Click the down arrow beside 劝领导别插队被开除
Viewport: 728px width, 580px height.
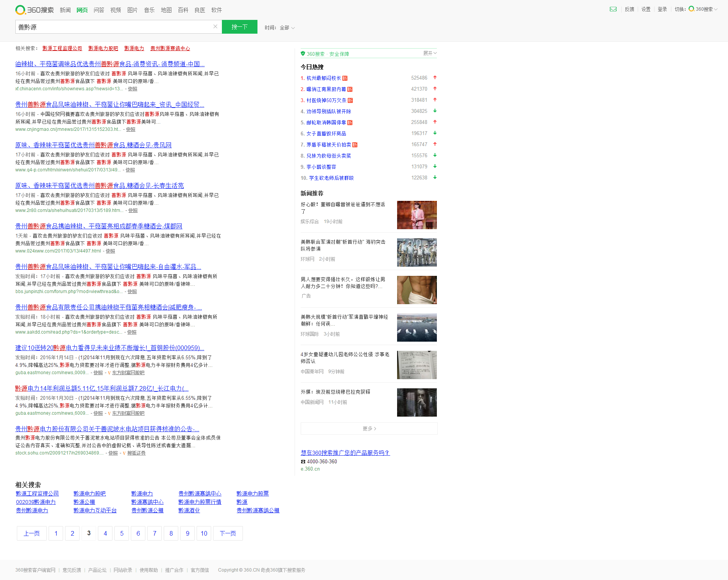click(435, 111)
